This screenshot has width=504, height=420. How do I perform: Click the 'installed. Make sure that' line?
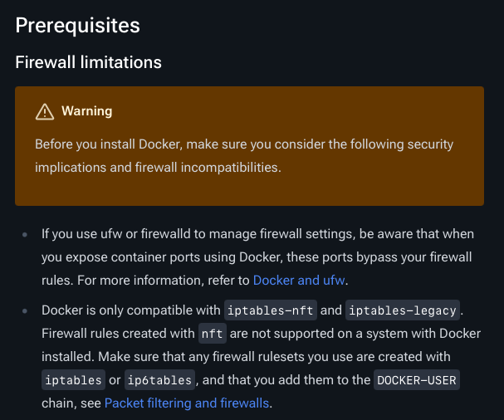tap(246, 357)
